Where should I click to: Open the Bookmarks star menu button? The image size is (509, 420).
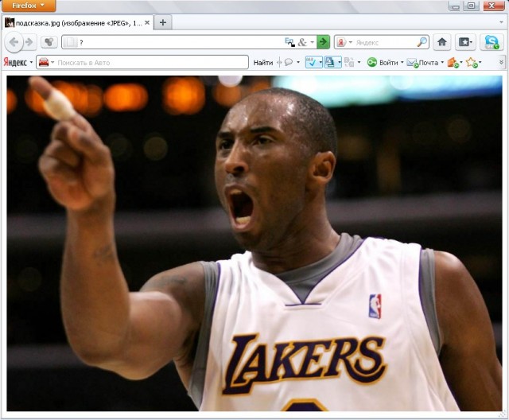point(465,42)
